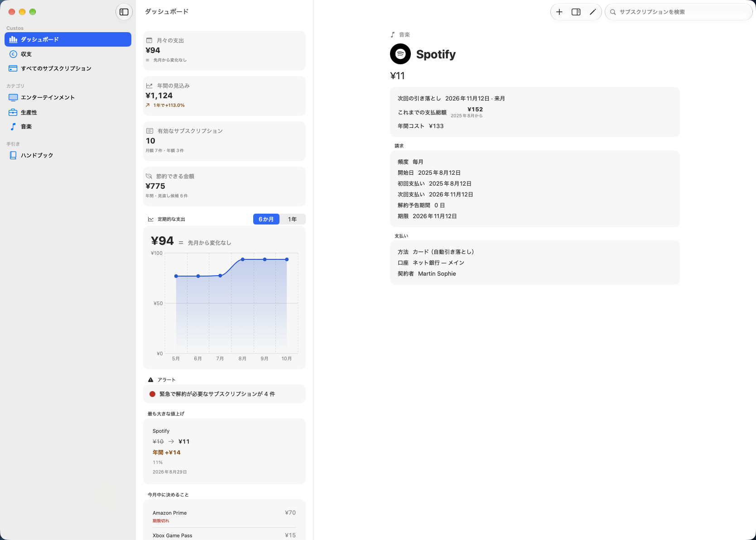This screenshot has width=756, height=540.
Task: Select the 音楽 category in sidebar
Action: click(68, 127)
